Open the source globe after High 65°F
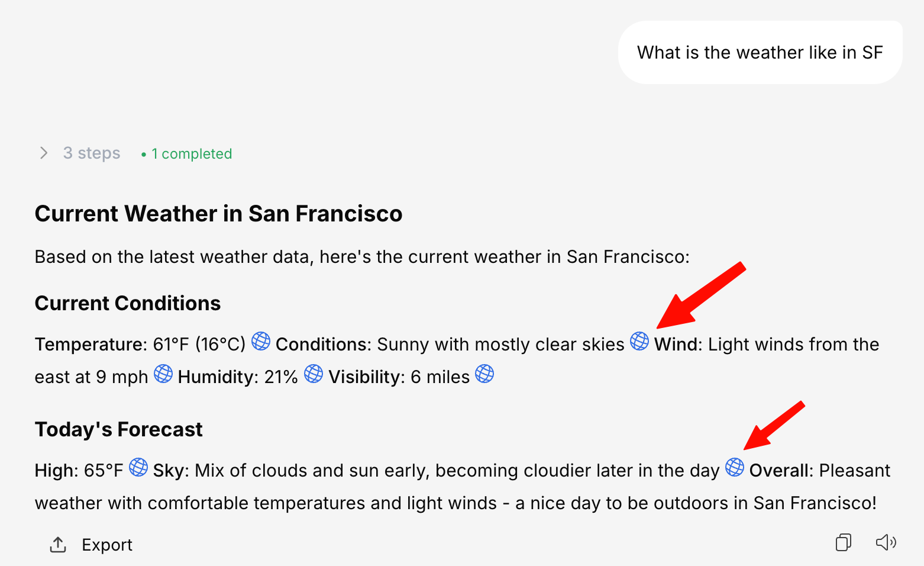 click(x=138, y=468)
